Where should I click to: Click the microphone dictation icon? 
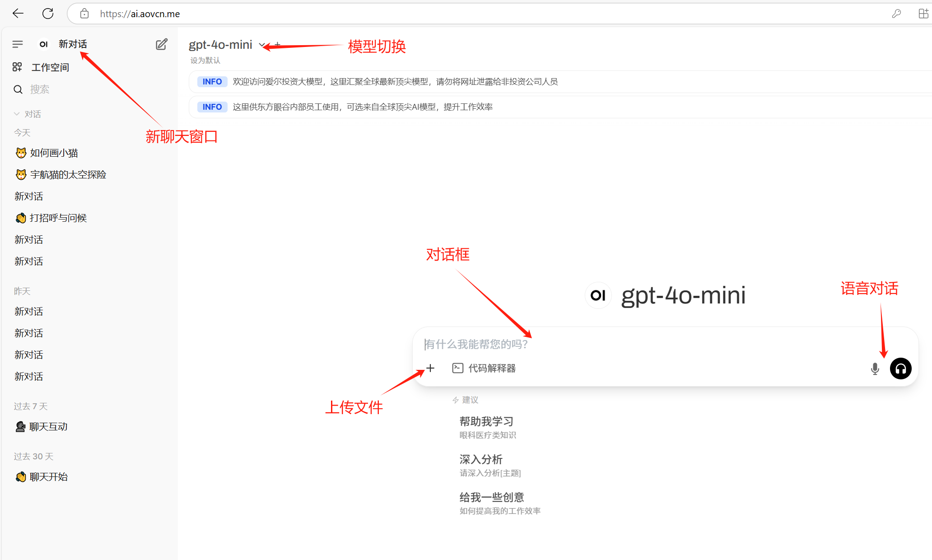875,369
